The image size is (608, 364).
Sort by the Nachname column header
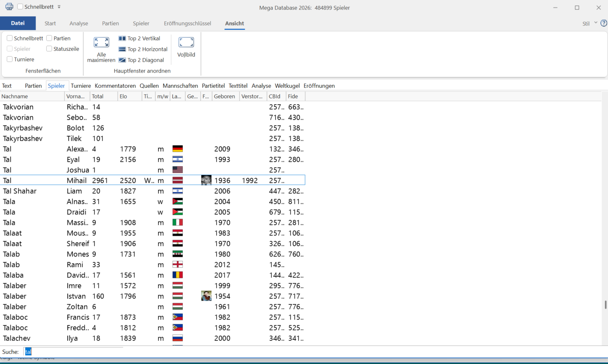pos(33,96)
